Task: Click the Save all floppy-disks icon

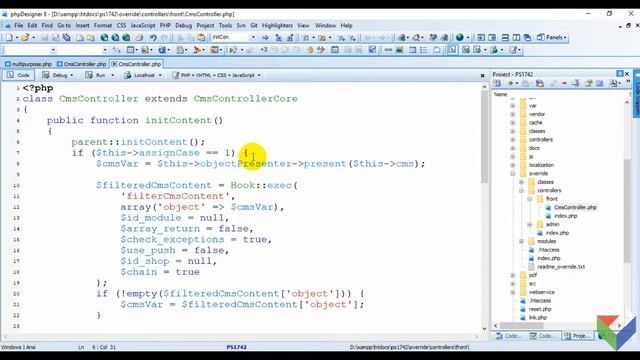Action: click(66, 38)
